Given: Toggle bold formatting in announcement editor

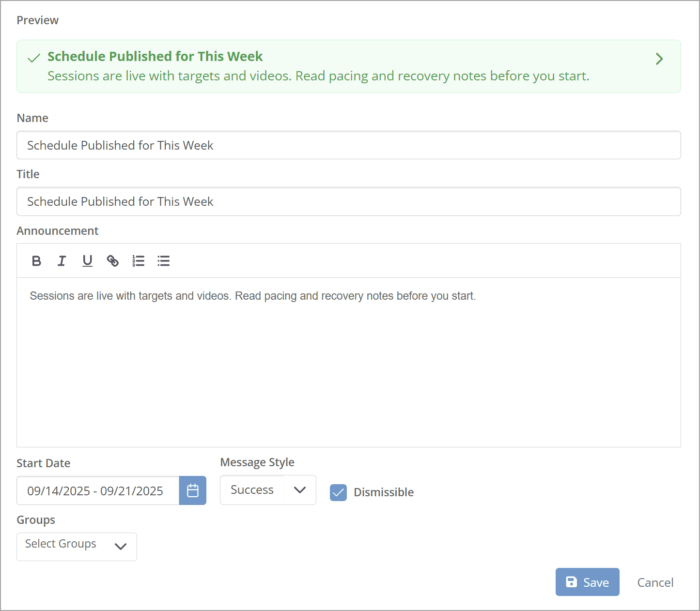Looking at the screenshot, I should pos(36,261).
